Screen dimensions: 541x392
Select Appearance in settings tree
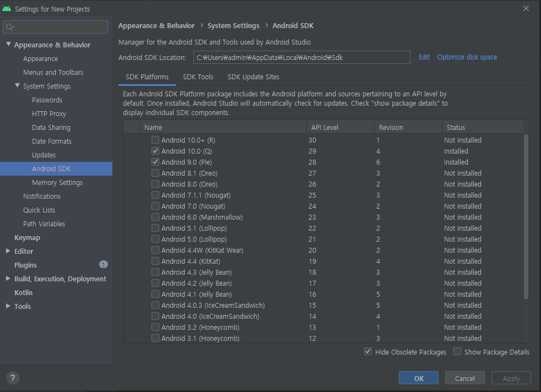[40, 58]
